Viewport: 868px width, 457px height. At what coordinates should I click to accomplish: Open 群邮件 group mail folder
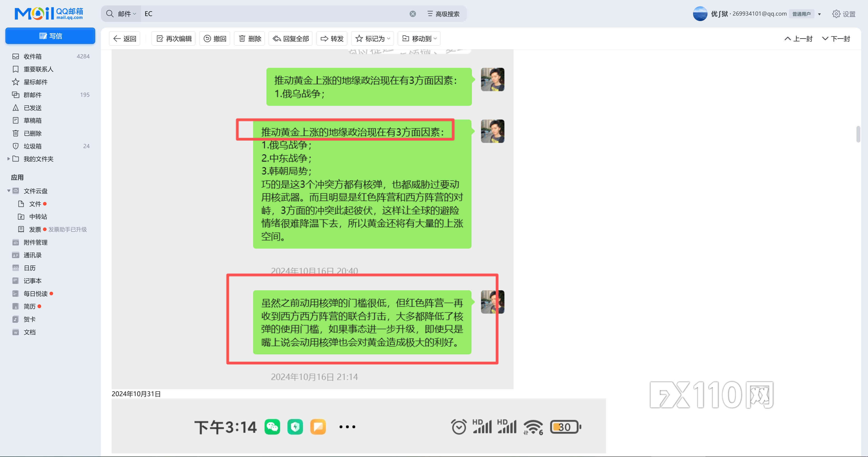51,95
